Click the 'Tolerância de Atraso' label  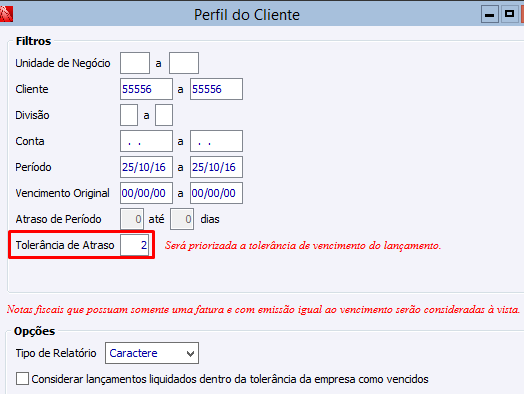65,245
